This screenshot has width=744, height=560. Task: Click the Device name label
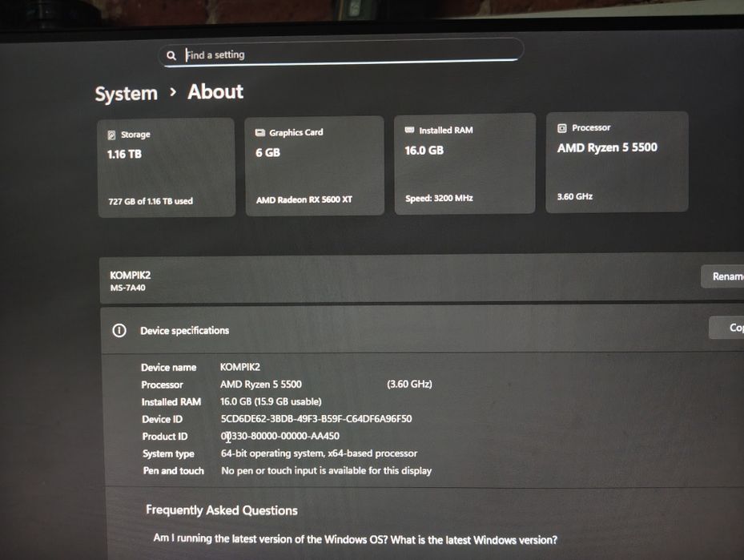pyautogui.click(x=168, y=367)
